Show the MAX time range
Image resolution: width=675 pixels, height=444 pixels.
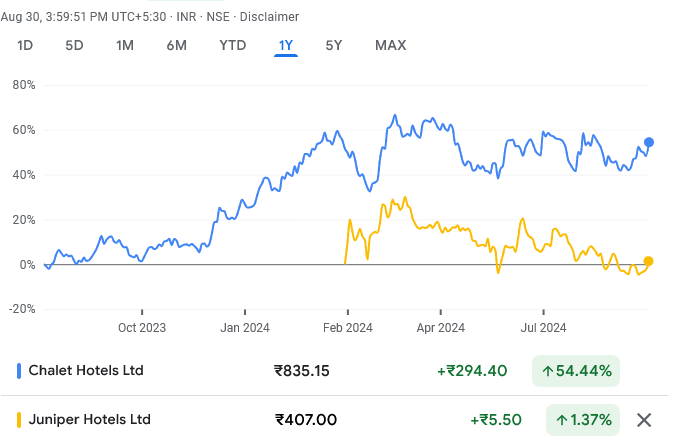coord(390,45)
